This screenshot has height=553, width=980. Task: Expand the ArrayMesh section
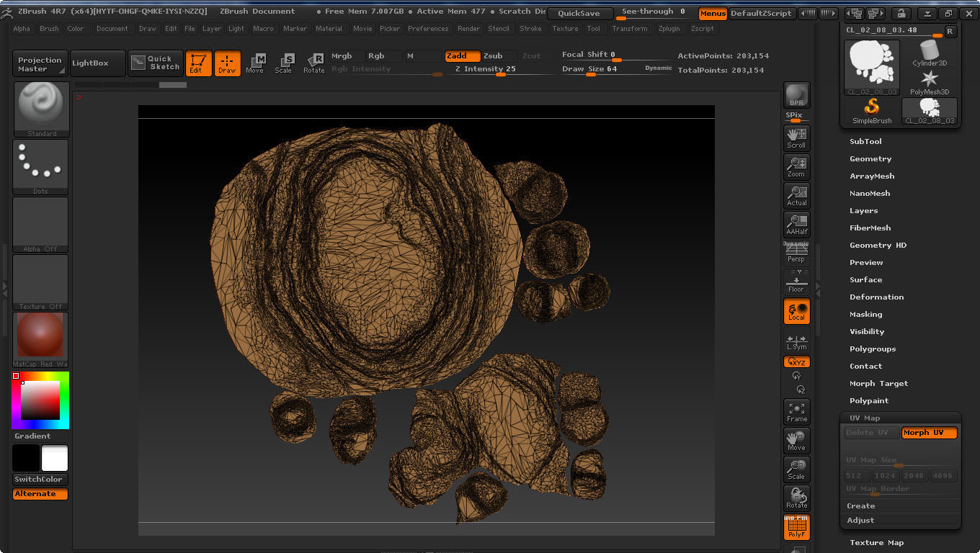tap(872, 176)
